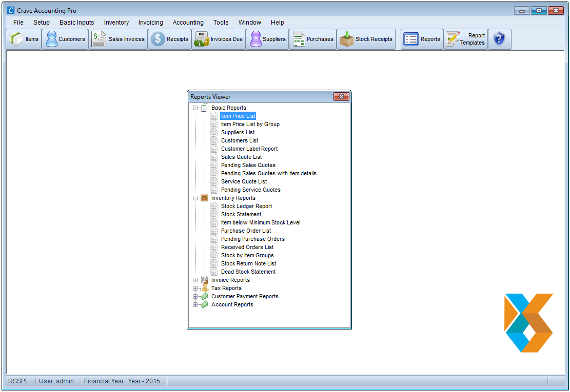
Task: Click the Customers List document icon
Action: (x=214, y=140)
